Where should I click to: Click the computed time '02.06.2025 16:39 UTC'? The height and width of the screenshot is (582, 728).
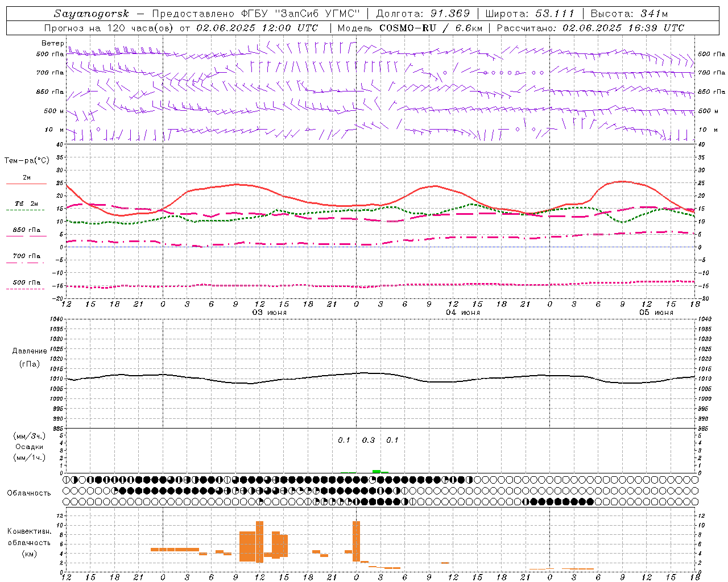pos(623,28)
